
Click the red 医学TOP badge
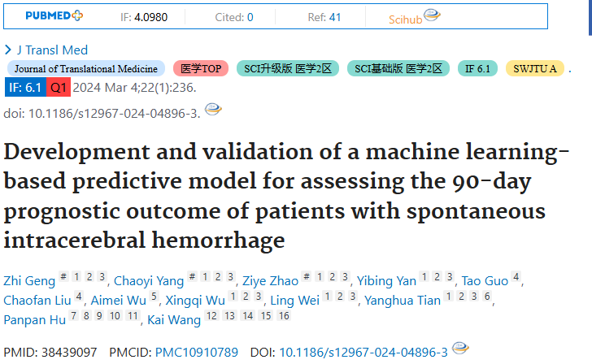pyautogui.click(x=201, y=68)
